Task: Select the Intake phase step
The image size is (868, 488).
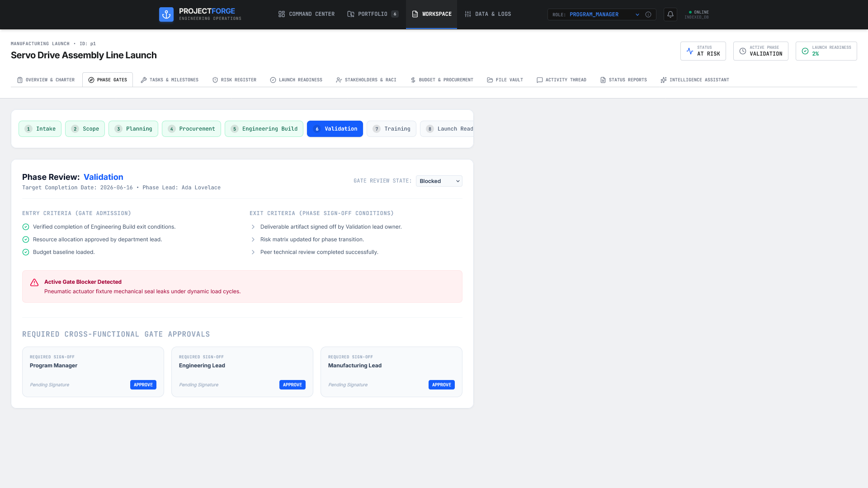Action: click(40, 129)
